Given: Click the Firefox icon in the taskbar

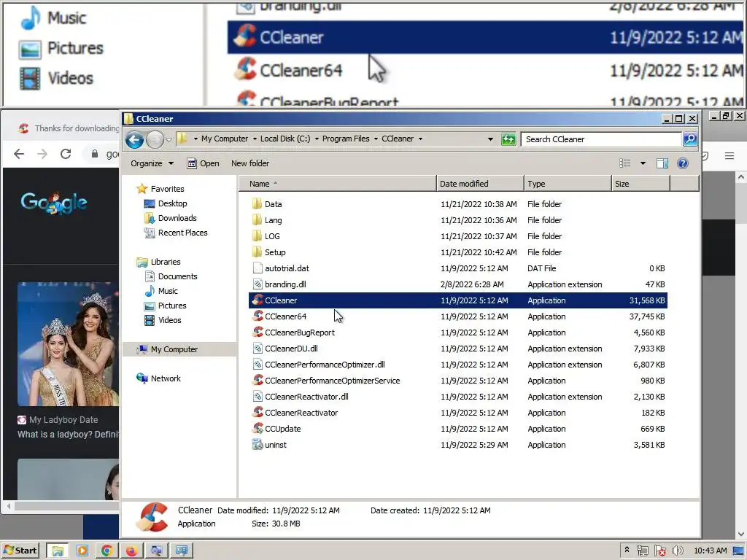Looking at the screenshot, I should pyautogui.click(x=131, y=551).
